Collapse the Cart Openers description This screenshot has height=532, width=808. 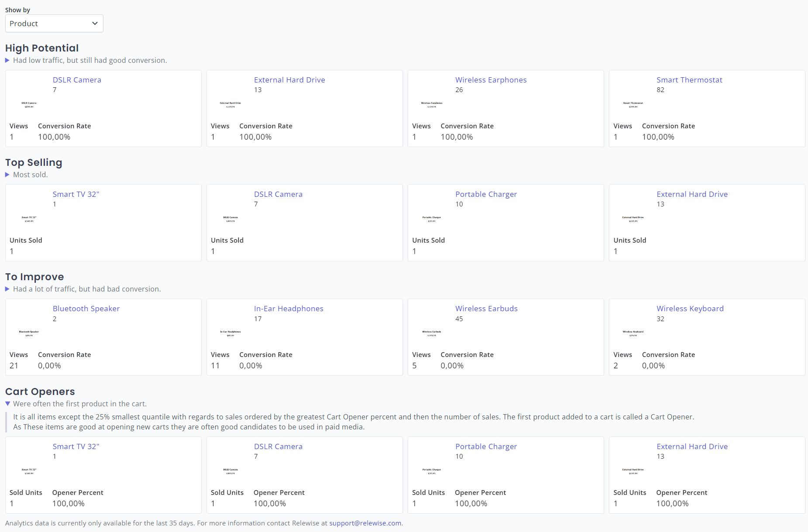click(x=7, y=404)
